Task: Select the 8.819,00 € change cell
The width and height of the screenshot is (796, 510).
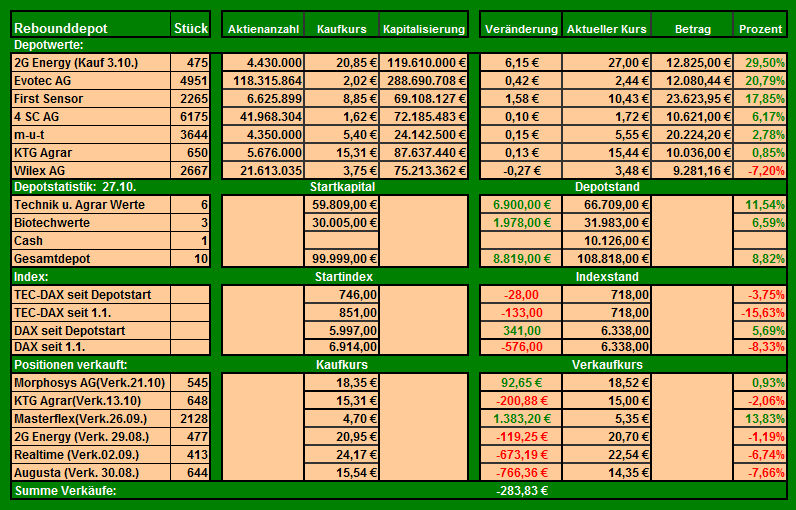Action: pyautogui.click(x=521, y=258)
